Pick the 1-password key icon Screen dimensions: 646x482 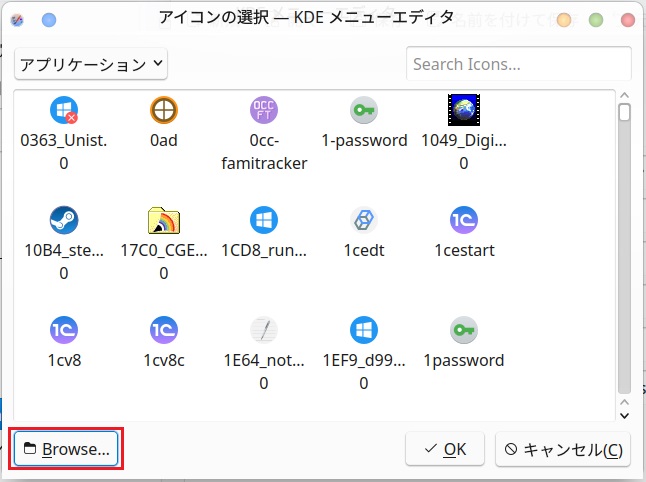point(364,110)
